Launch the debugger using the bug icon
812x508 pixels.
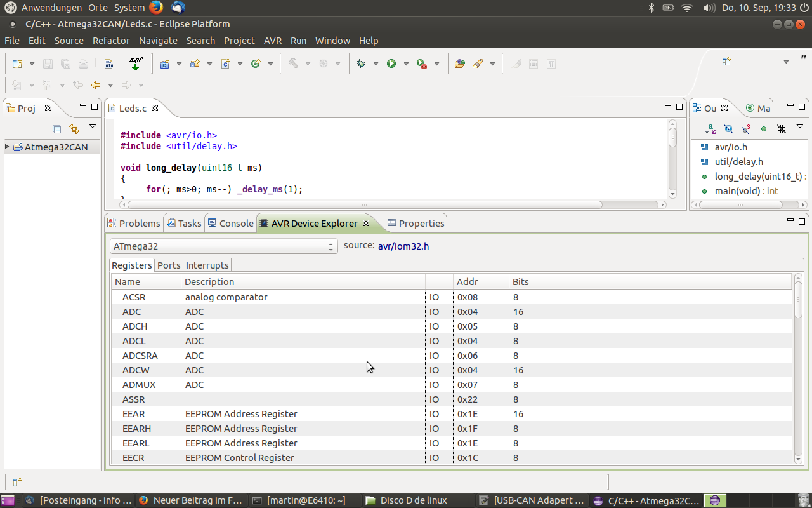[360, 63]
